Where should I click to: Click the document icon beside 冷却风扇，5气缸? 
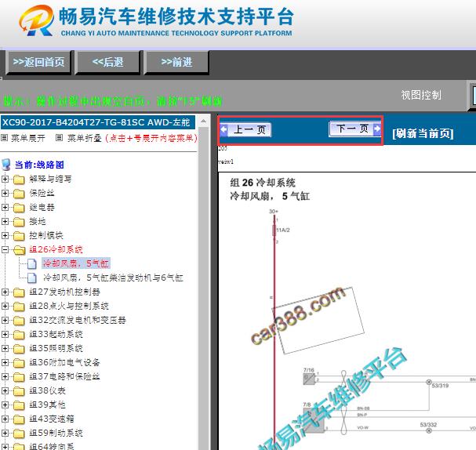32,263
